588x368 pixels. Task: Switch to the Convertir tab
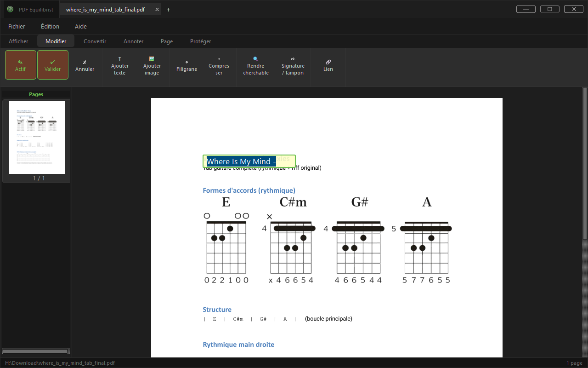point(95,41)
